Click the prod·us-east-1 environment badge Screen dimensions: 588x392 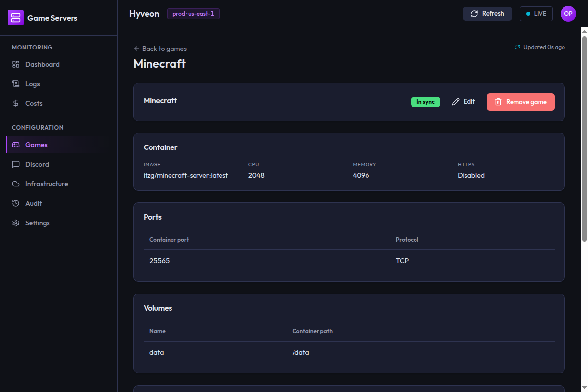[x=193, y=14]
